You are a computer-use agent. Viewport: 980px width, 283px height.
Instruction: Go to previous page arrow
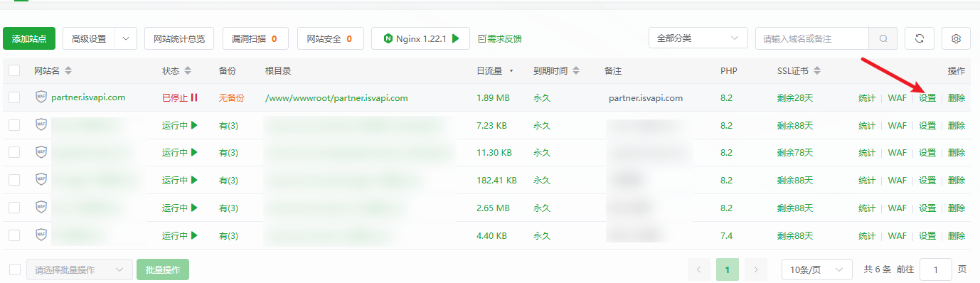[x=699, y=269]
